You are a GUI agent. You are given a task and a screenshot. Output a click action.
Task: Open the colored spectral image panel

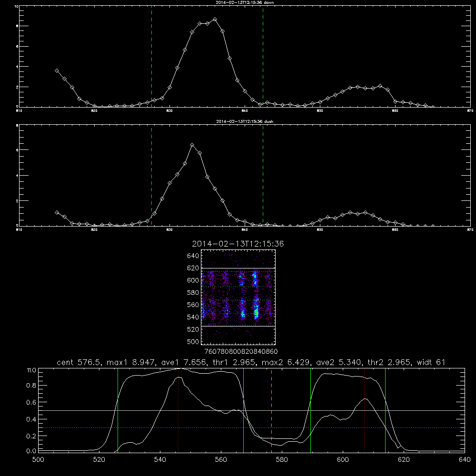click(x=238, y=297)
